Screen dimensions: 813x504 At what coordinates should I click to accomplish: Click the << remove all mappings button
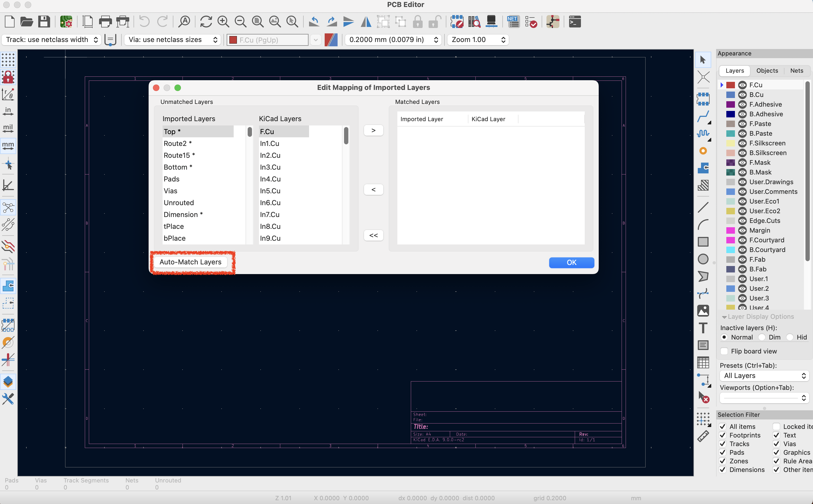(x=373, y=235)
